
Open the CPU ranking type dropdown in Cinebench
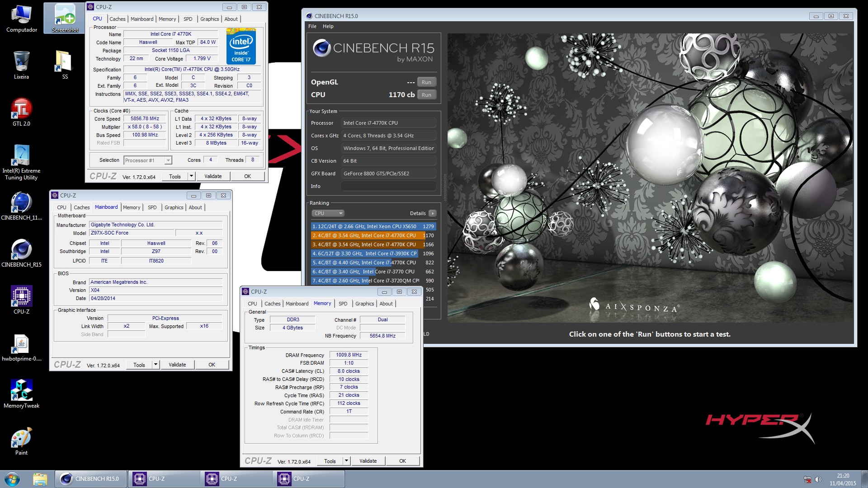pyautogui.click(x=328, y=213)
